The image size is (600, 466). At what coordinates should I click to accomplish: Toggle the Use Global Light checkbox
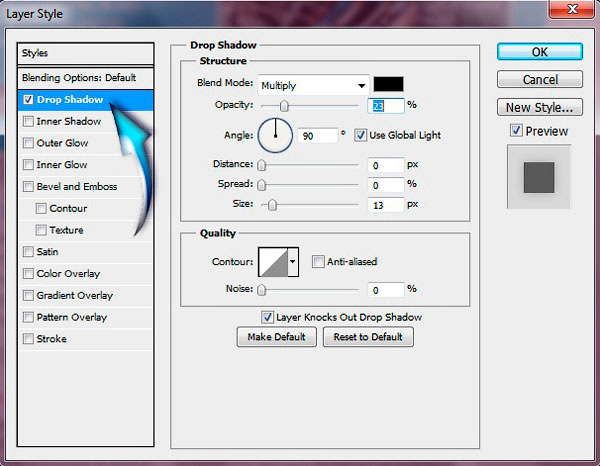(x=360, y=135)
